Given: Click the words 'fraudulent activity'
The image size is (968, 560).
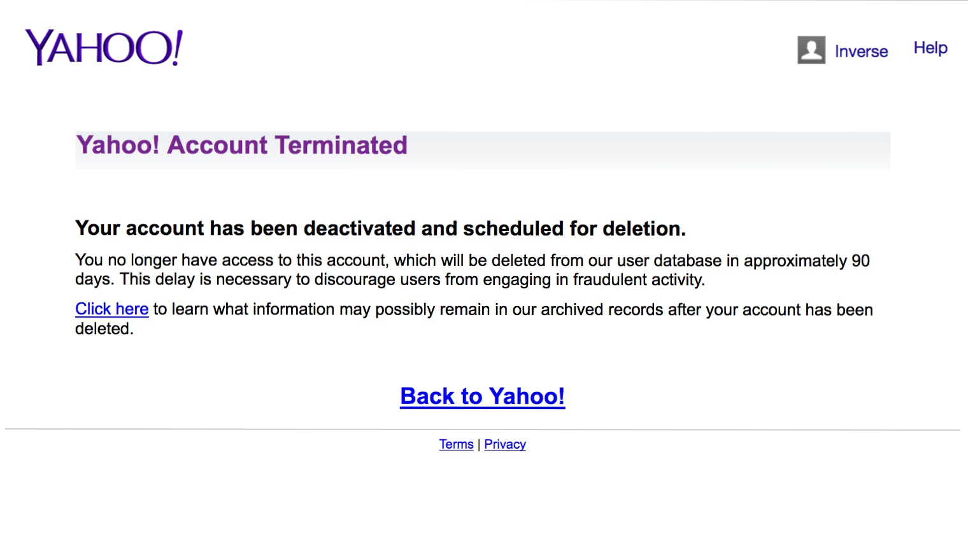Looking at the screenshot, I should (x=638, y=280).
